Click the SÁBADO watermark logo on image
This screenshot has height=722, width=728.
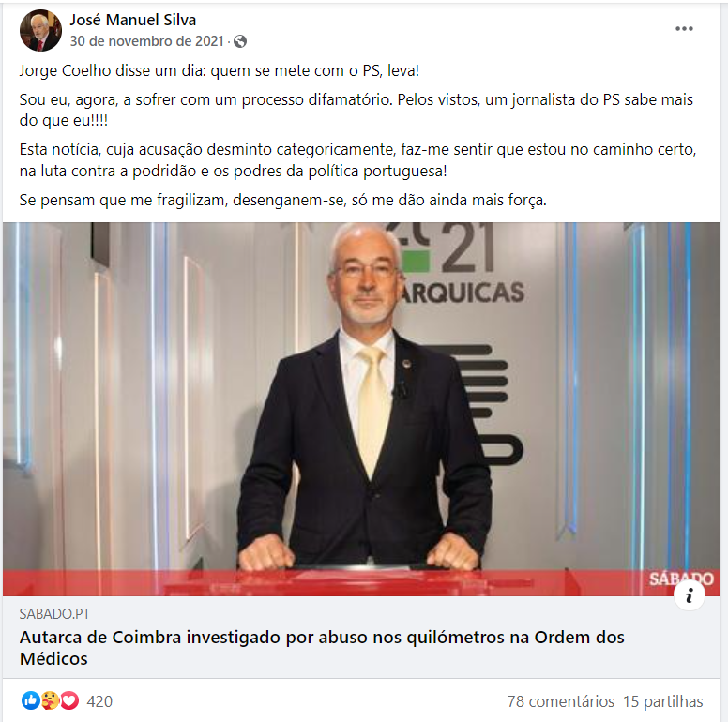pyautogui.click(x=681, y=579)
